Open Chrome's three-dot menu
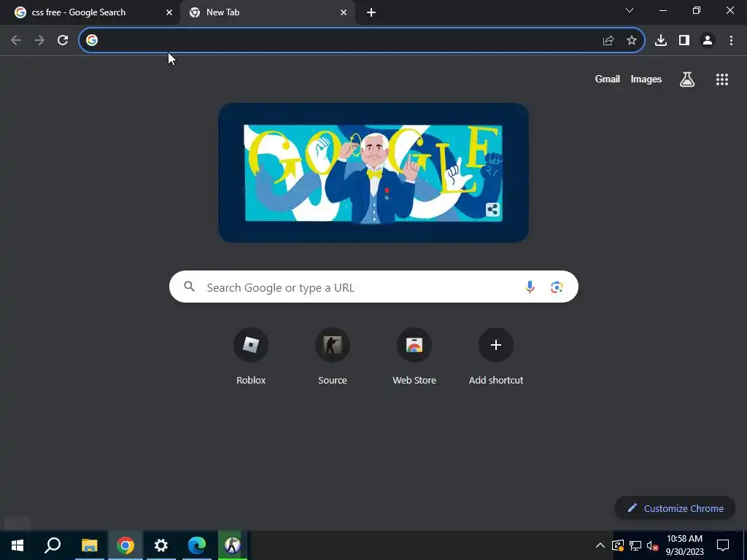 tap(731, 41)
